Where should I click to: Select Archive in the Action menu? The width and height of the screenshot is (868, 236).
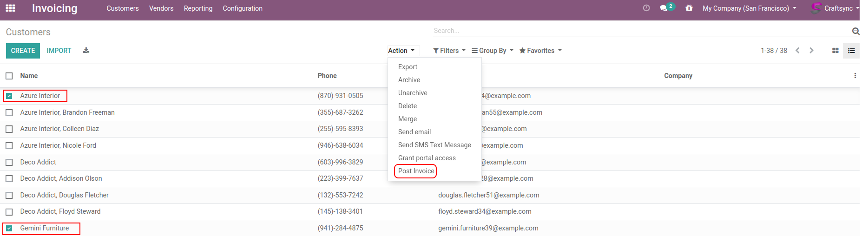point(409,80)
